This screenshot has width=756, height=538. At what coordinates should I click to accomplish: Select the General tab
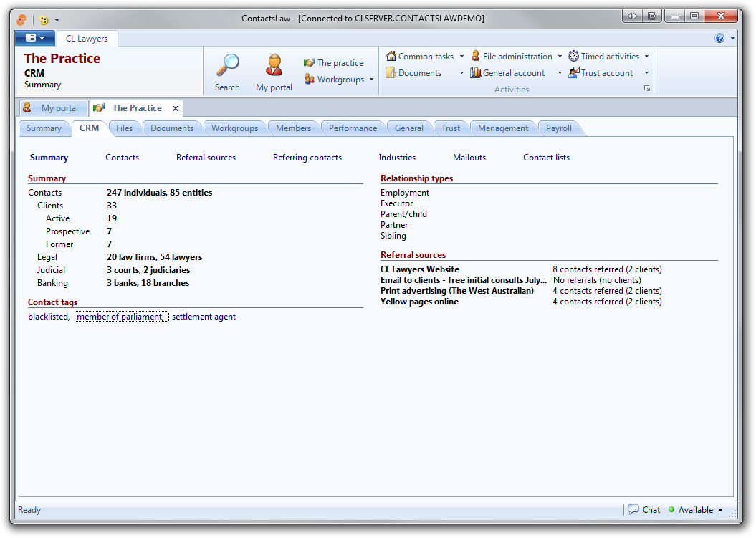409,128
